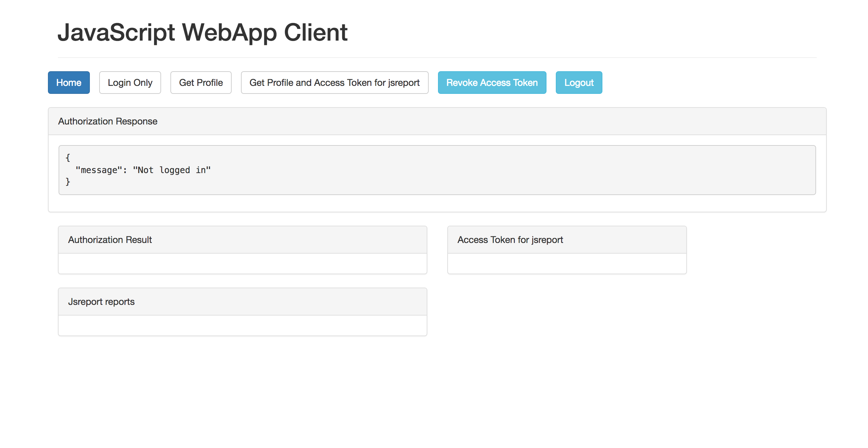Select the Authorization Response panel header
Image resolution: width=868 pixels, height=448 pixels.
(x=108, y=121)
